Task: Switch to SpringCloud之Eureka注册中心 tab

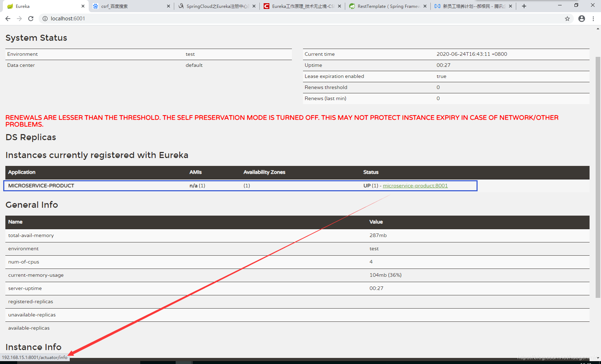Action: pos(217,6)
